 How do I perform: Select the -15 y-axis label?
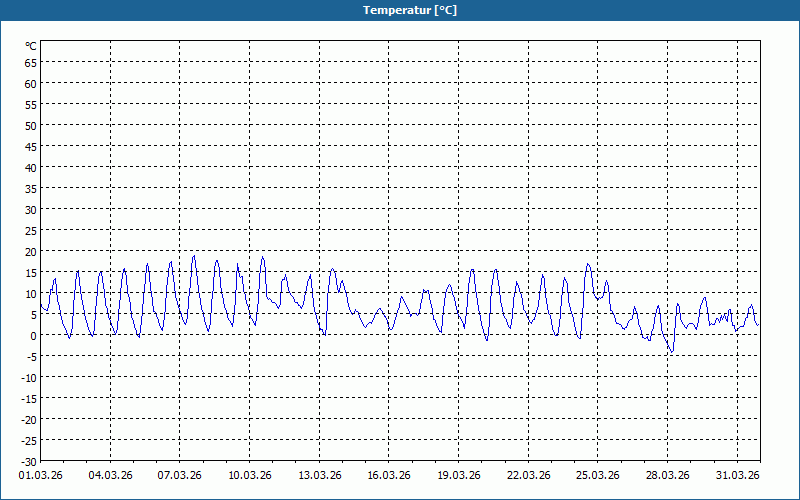click(x=29, y=398)
